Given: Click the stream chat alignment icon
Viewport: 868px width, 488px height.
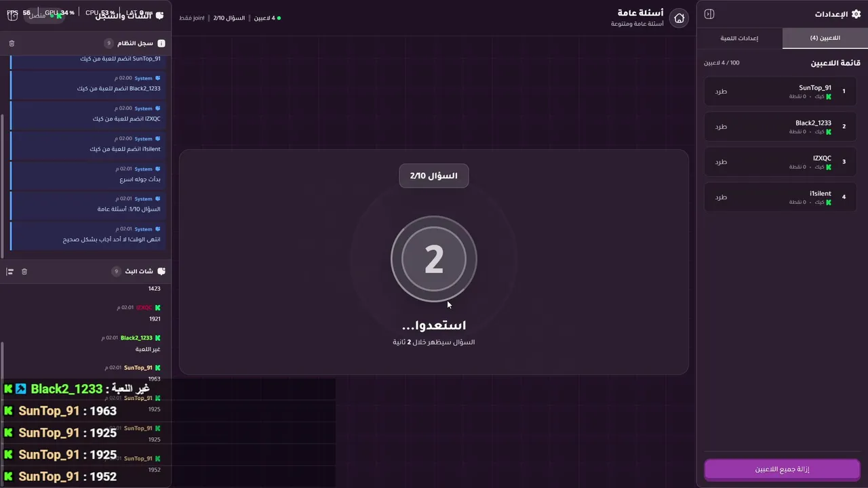Looking at the screenshot, I should tap(10, 272).
